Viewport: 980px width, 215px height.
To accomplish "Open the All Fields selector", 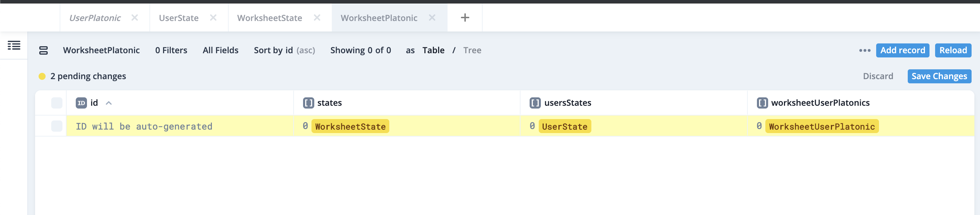I will (x=220, y=50).
